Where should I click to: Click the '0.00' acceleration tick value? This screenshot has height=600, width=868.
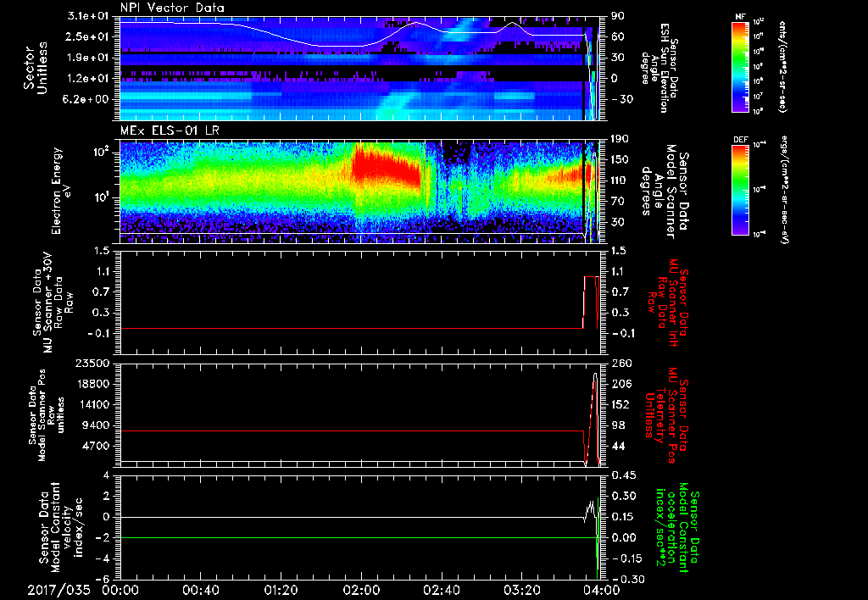coord(624,538)
